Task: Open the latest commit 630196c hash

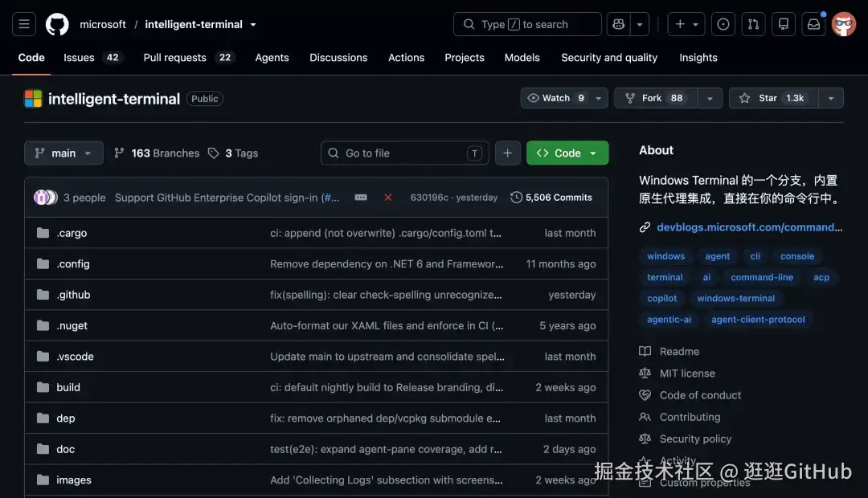Action: coord(429,198)
